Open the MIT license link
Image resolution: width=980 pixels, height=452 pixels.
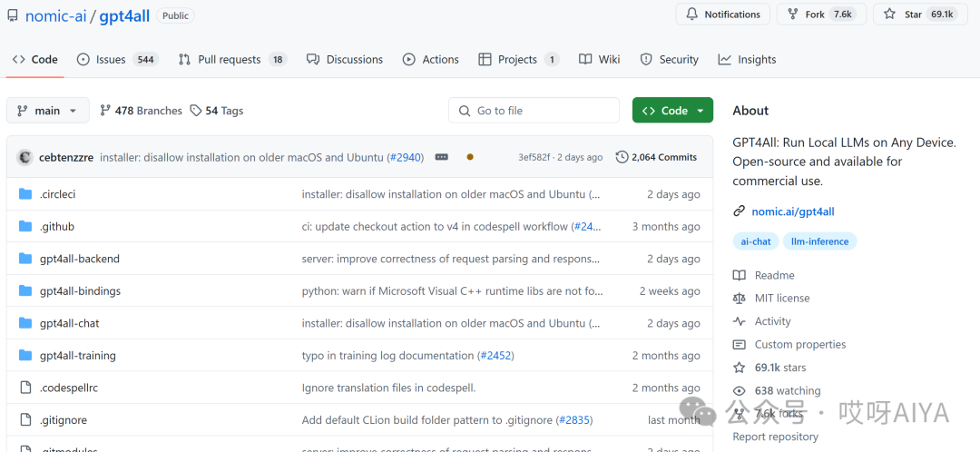tap(782, 299)
